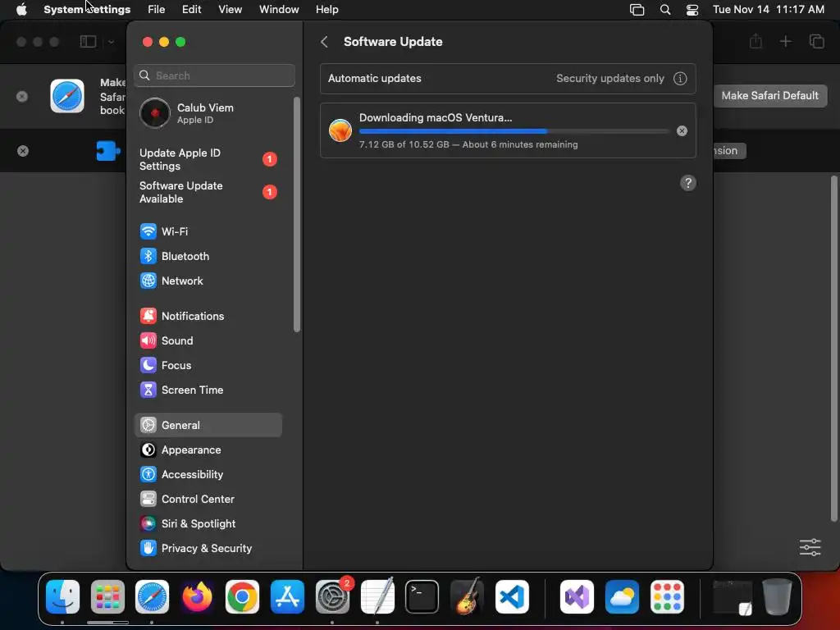840x630 pixels.
Task: Open Control Center from menu bar
Action: tap(692, 10)
